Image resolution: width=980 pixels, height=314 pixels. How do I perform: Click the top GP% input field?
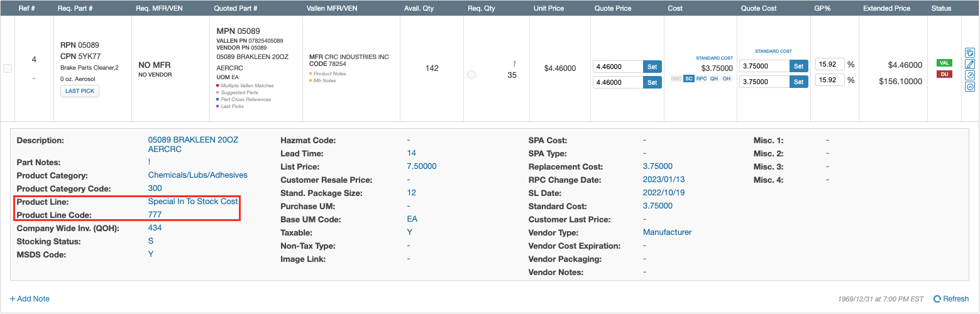tap(830, 64)
